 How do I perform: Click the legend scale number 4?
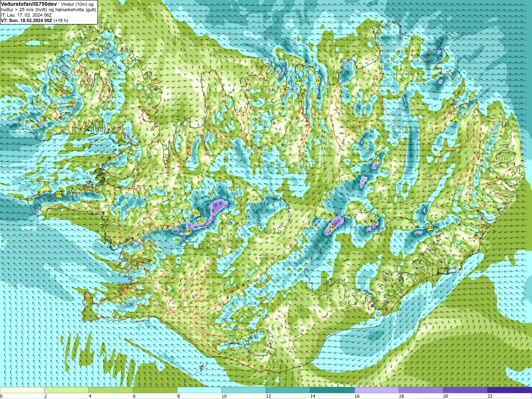point(90,396)
